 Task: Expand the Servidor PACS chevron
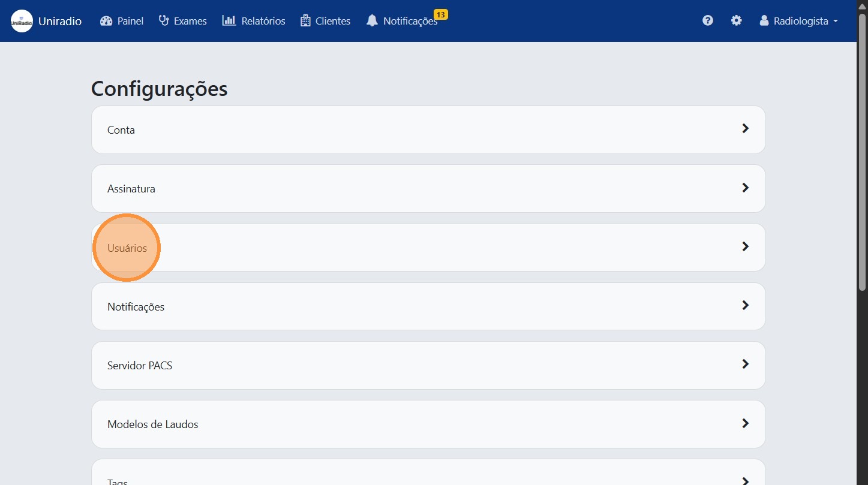[x=745, y=364]
